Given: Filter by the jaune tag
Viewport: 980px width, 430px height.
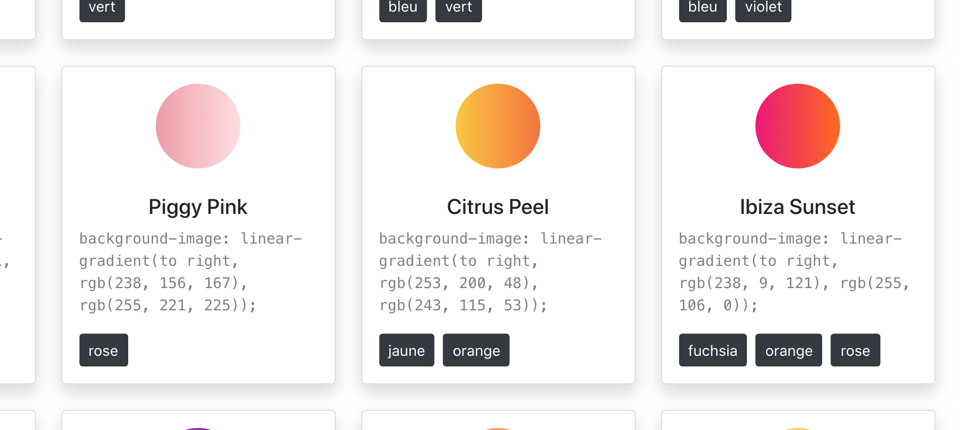Looking at the screenshot, I should tap(406, 350).
